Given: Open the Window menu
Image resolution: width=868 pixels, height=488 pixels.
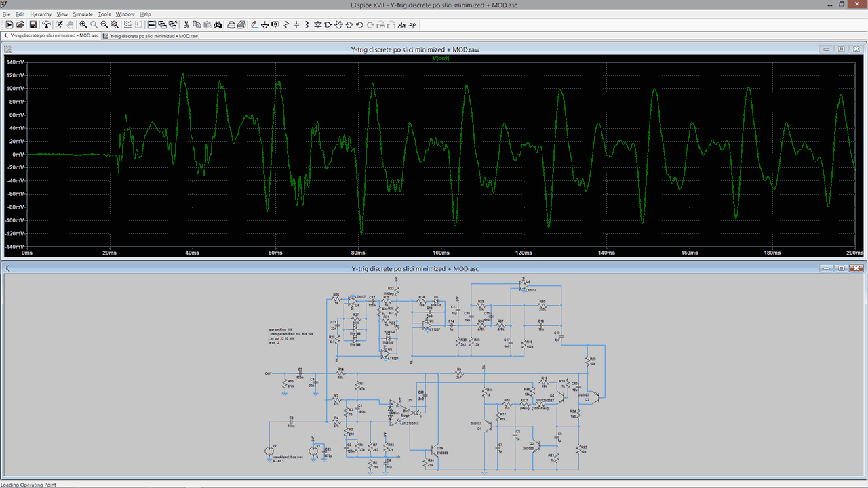Looking at the screenshot, I should [125, 14].
